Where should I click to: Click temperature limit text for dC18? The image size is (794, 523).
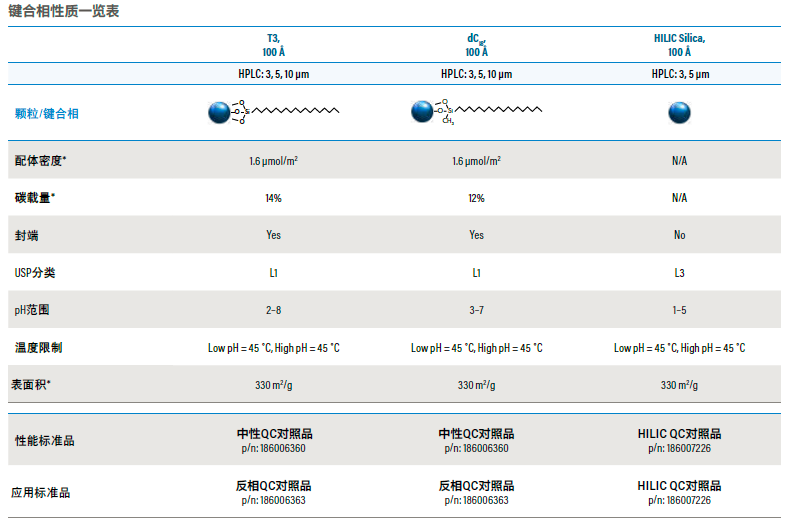477,348
